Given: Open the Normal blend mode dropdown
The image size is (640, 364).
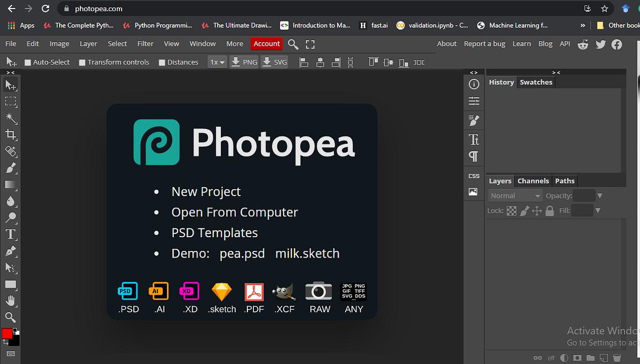Looking at the screenshot, I should (x=514, y=196).
